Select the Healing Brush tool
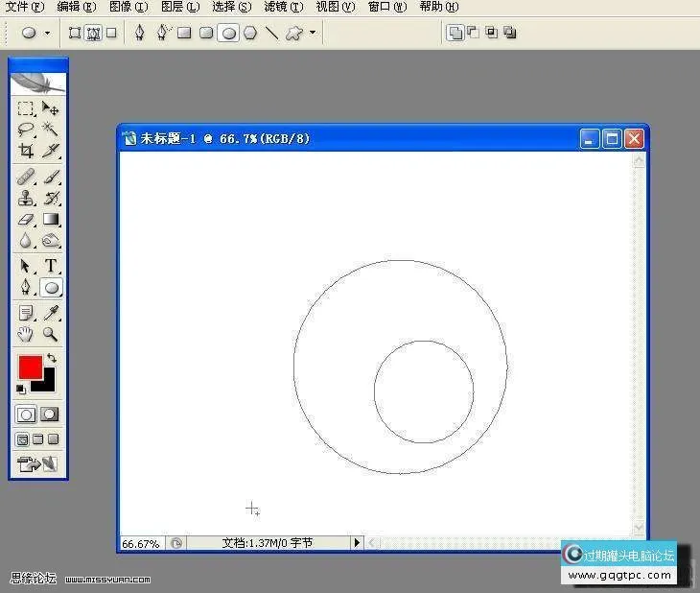This screenshot has width=700, height=593. coord(26,176)
